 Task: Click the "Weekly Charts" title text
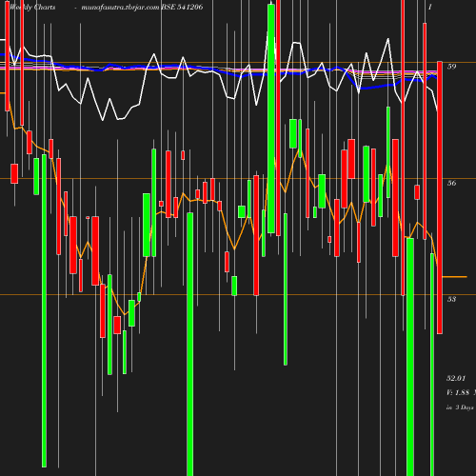(x=32, y=8)
